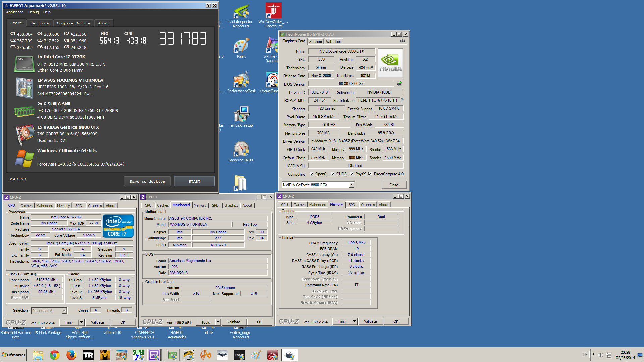Click the NVIDIA logo in GPU-Z

coord(390,63)
